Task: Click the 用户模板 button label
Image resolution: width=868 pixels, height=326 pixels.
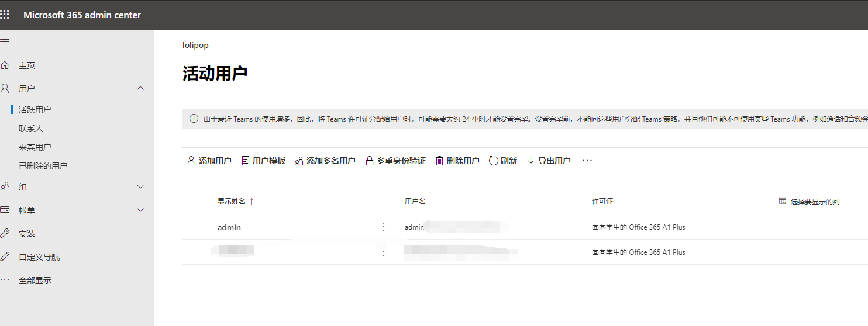Action: (269, 161)
